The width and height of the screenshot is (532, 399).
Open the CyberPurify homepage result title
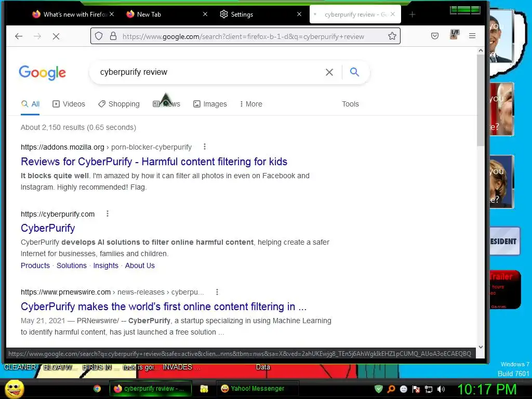pyautogui.click(x=48, y=228)
